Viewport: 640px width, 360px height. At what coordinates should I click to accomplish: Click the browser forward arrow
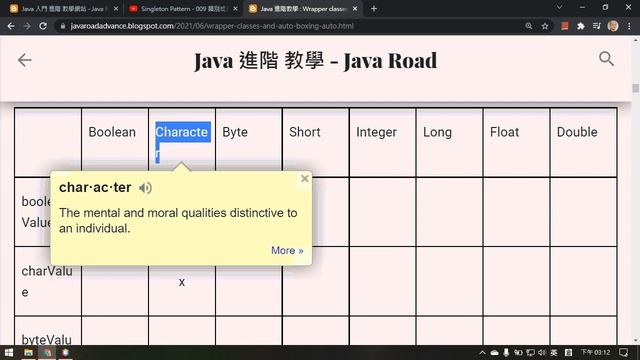coord(27,26)
